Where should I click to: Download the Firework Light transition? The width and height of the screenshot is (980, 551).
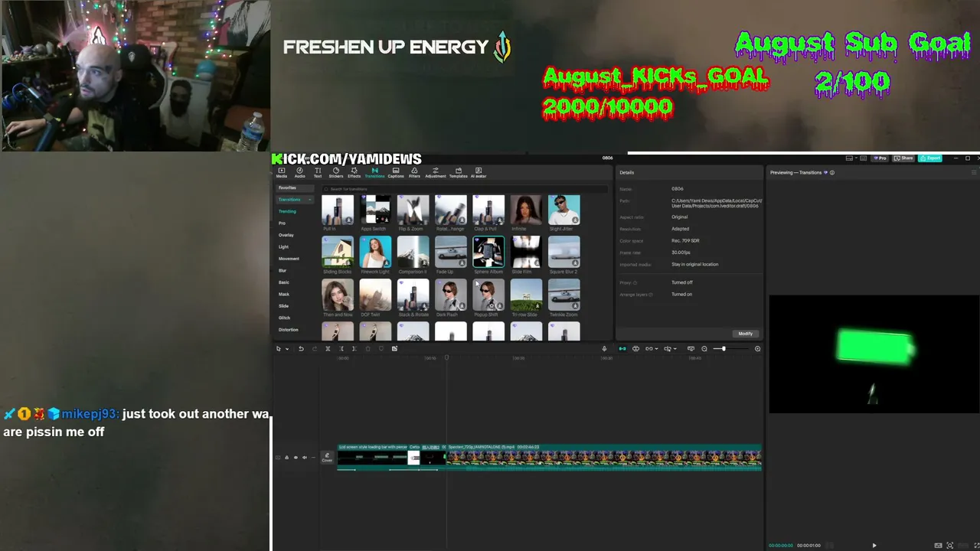click(x=387, y=263)
